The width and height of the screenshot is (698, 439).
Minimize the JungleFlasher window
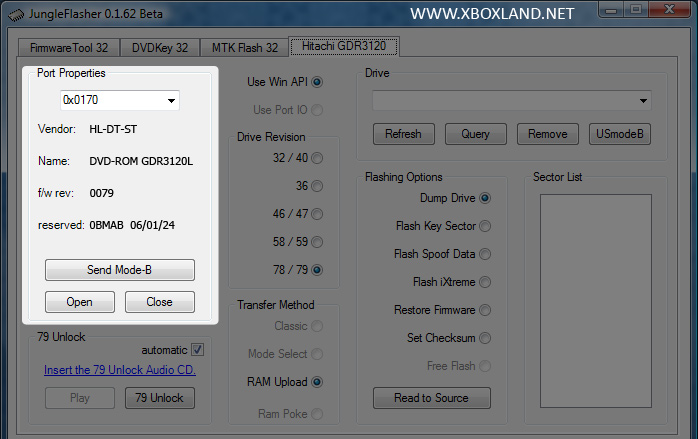(611, 10)
